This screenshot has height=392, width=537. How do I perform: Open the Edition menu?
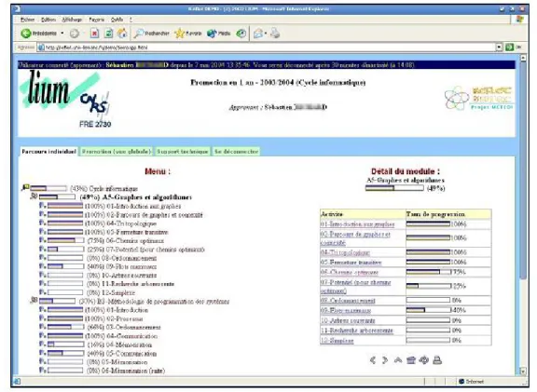point(48,20)
